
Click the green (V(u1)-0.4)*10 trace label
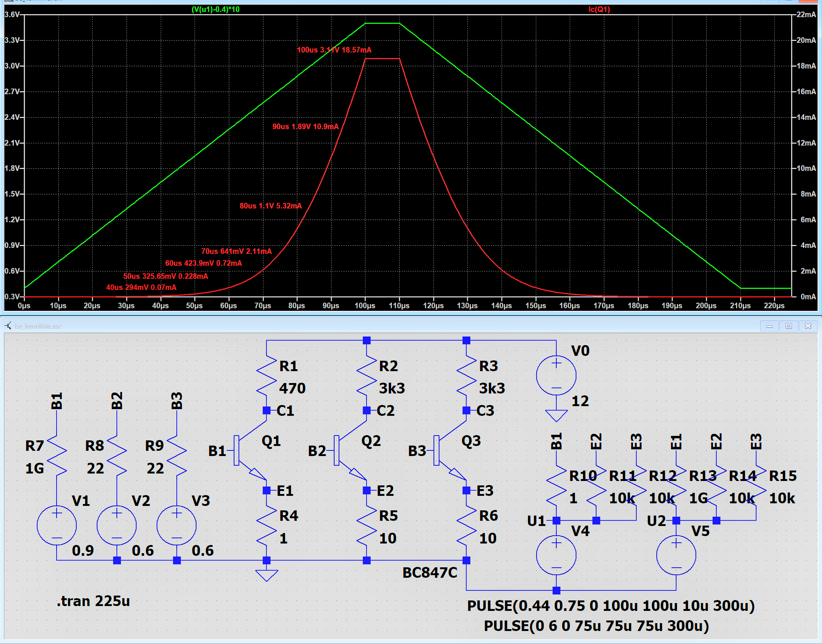[x=215, y=9]
